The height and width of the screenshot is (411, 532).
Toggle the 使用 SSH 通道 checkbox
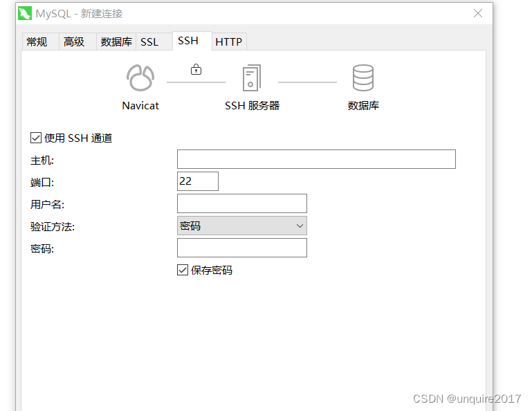tap(36, 138)
